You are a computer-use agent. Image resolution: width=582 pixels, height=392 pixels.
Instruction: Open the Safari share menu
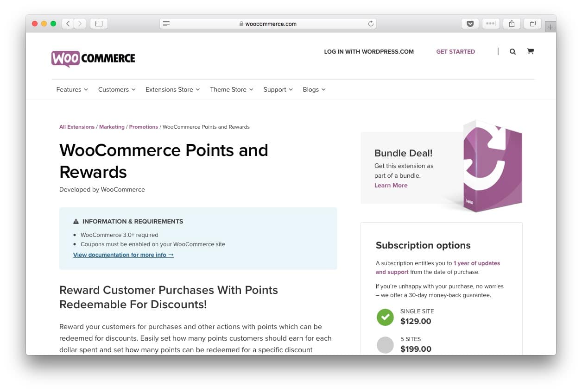pyautogui.click(x=512, y=23)
